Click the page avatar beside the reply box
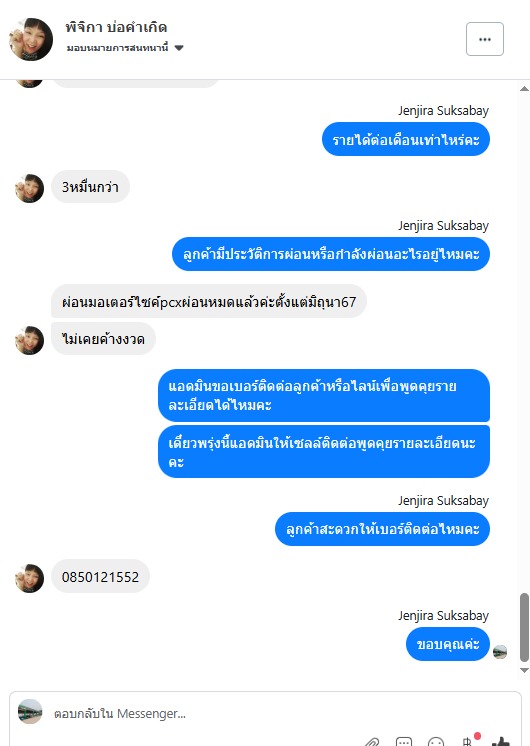Screen dimensions: 530x746 tap(30, 711)
